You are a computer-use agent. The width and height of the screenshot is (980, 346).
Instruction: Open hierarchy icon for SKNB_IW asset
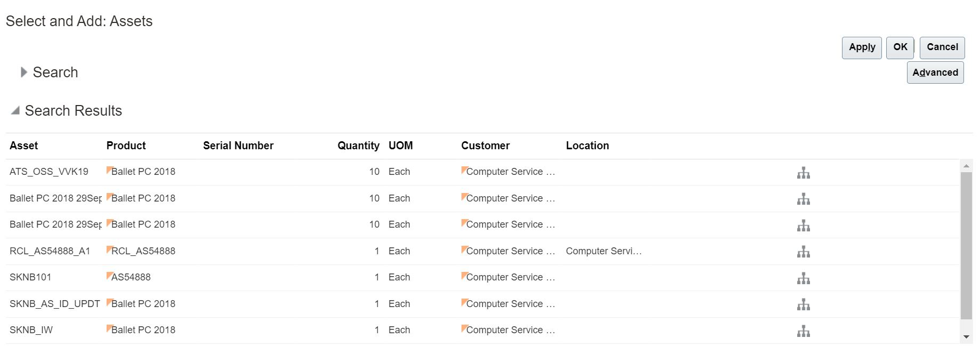click(803, 331)
